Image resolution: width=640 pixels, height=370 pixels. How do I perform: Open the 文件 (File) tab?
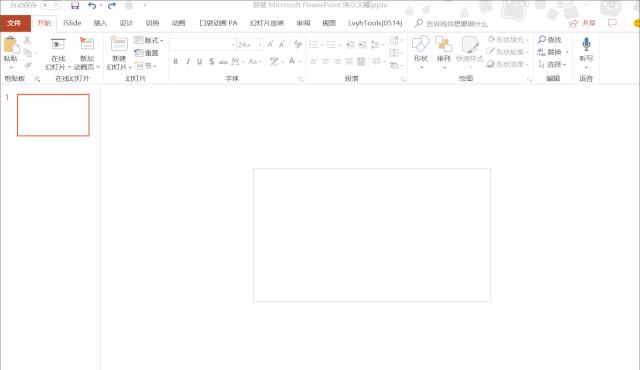[x=14, y=23]
